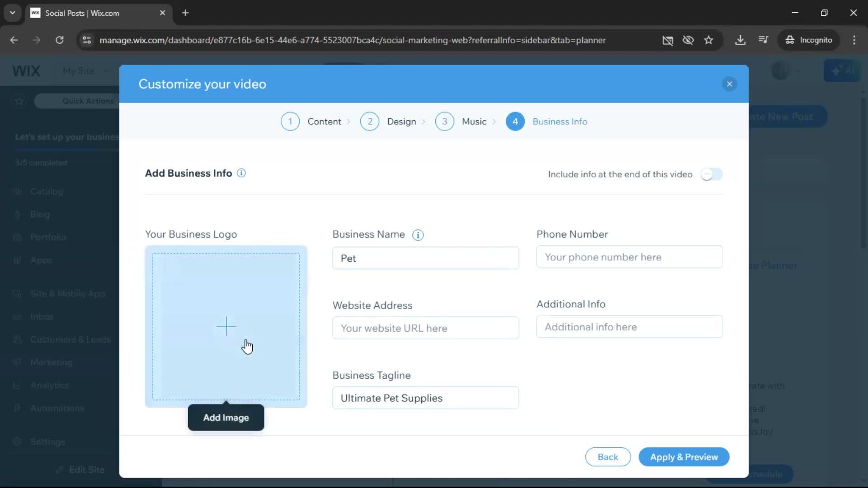868x488 pixels.
Task: Click step number 4 circle
Action: (x=515, y=122)
